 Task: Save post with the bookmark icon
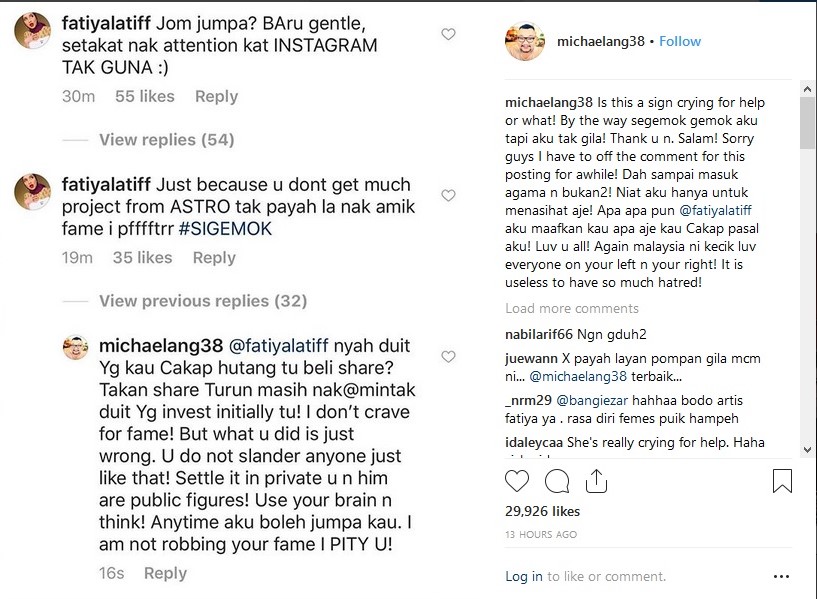tap(781, 481)
